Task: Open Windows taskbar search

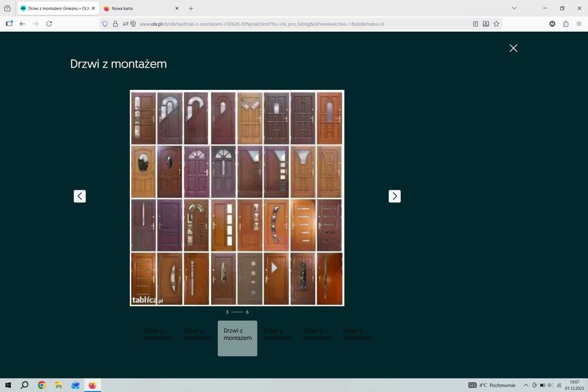Action: [x=25, y=386]
